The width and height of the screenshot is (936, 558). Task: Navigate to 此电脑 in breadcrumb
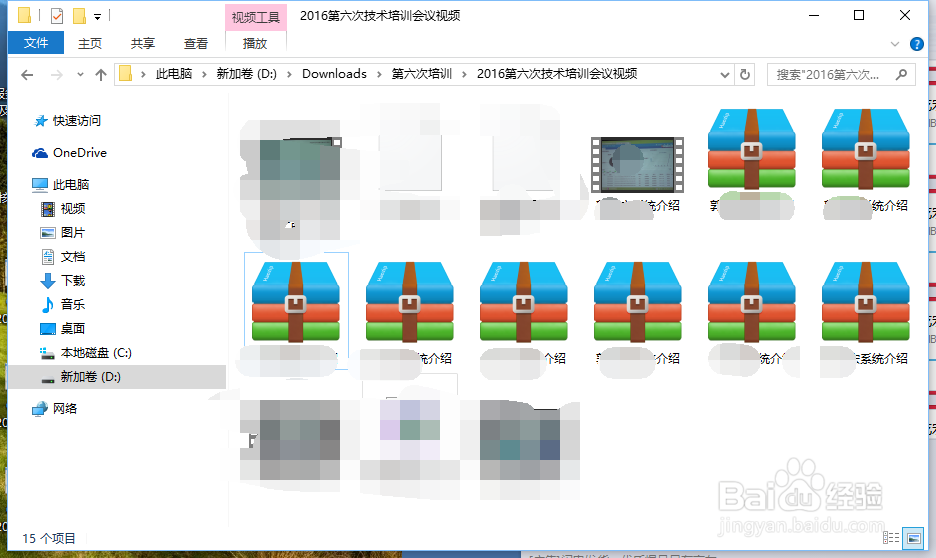pos(174,74)
